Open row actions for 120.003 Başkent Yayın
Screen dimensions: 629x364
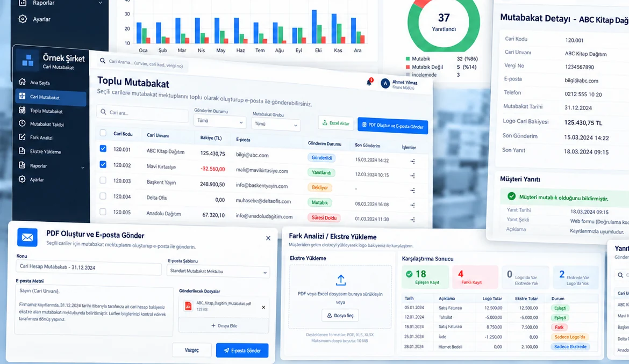(412, 191)
